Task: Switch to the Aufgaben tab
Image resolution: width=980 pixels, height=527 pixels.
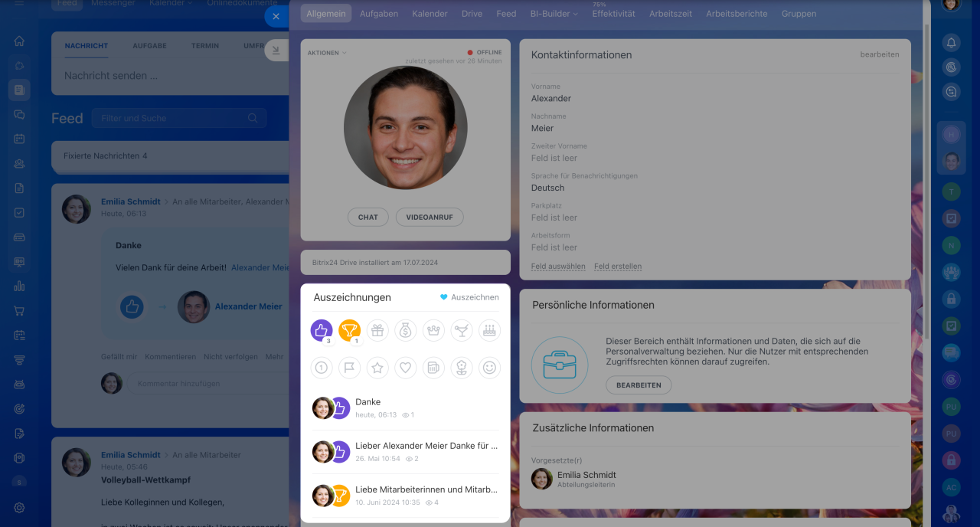Action: coord(378,14)
